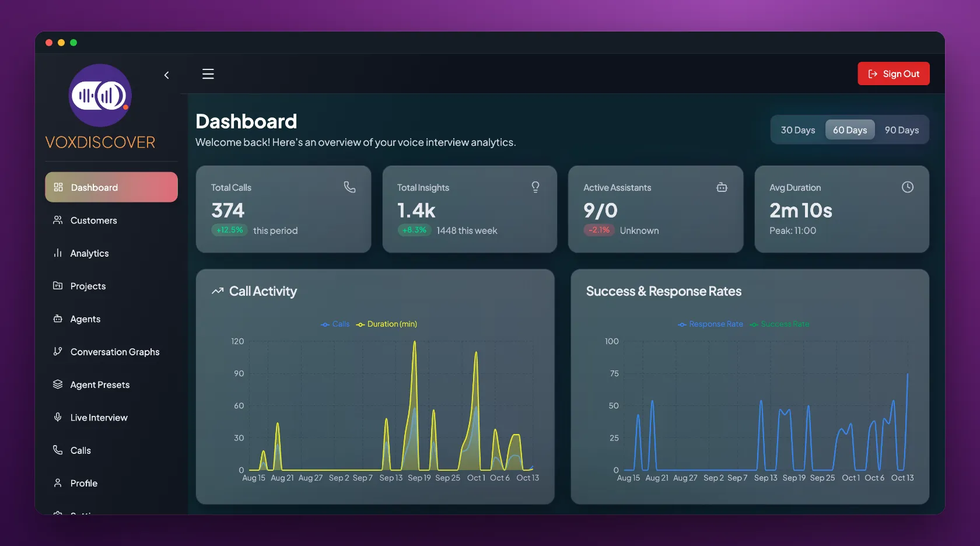Click the VoxDiscover logo
The image size is (980, 546).
click(100, 95)
